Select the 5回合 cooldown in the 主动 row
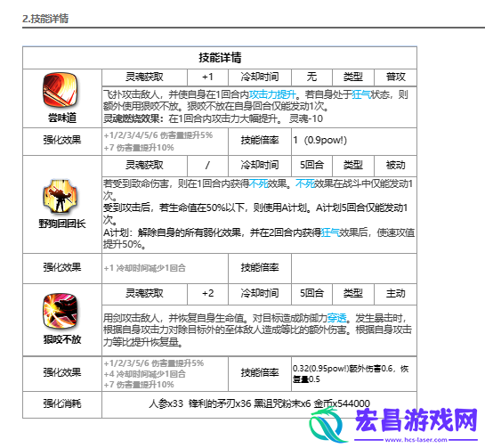The image size is (485, 448). pos(311,293)
